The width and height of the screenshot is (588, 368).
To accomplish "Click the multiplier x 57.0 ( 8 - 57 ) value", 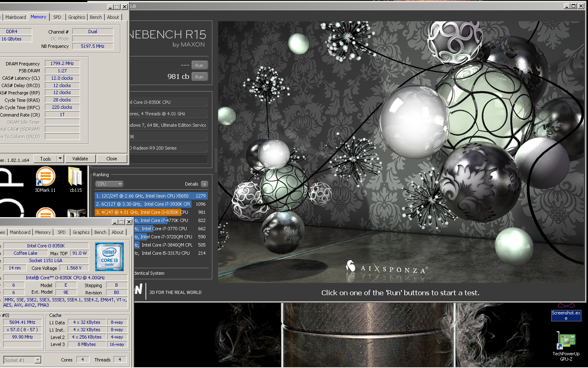I will tap(22, 330).
